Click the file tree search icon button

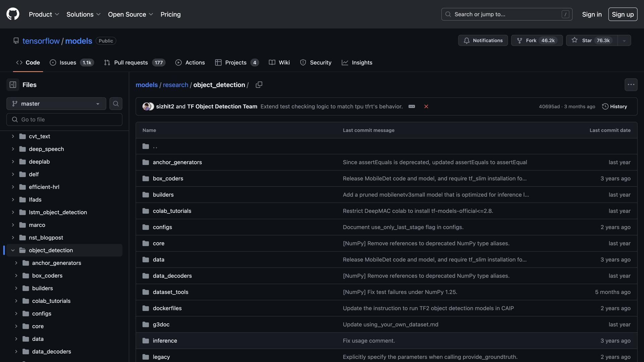[116, 104]
